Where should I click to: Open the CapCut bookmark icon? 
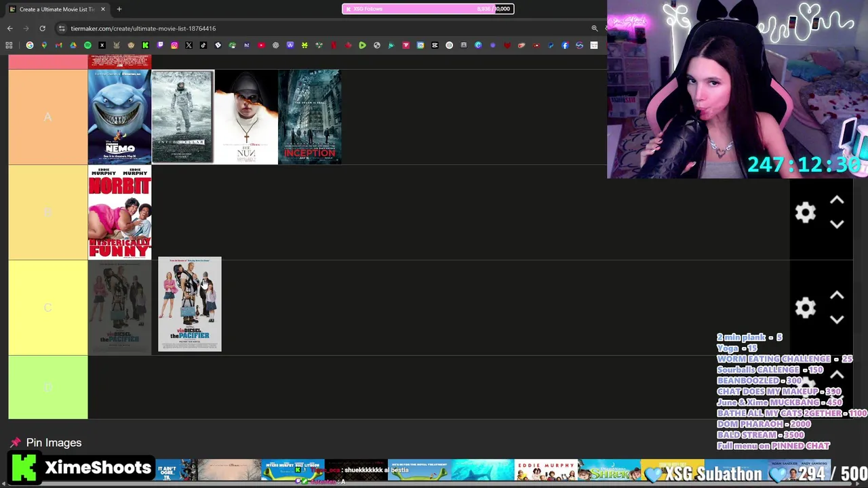(x=435, y=45)
